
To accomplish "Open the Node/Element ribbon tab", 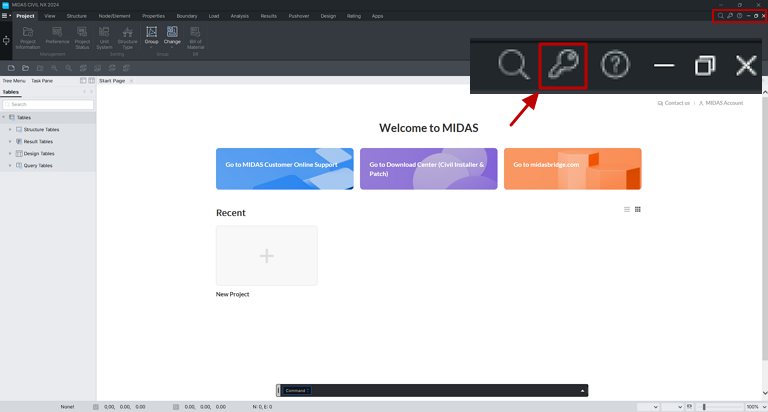I will pyautogui.click(x=115, y=16).
